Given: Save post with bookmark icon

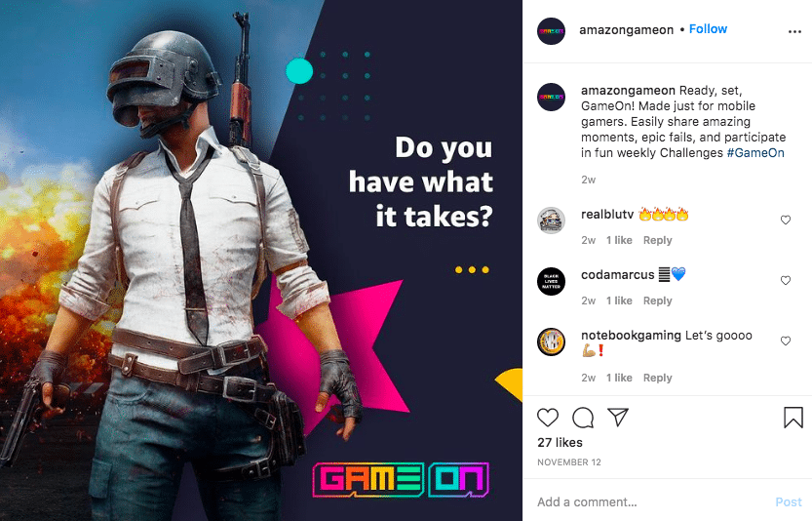Looking at the screenshot, I should point(793,418).
